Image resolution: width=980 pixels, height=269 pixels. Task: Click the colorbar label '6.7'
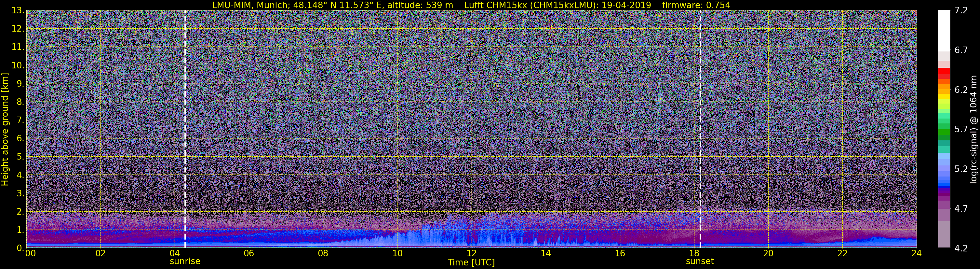tap(961, 50)
